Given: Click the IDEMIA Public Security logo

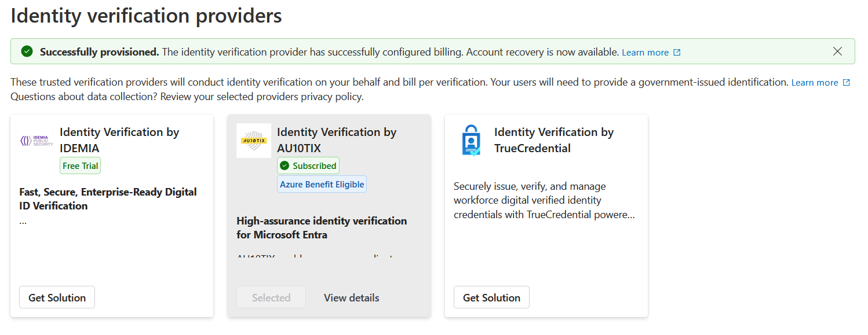Looking at the screenshot, I should point(37,141).
